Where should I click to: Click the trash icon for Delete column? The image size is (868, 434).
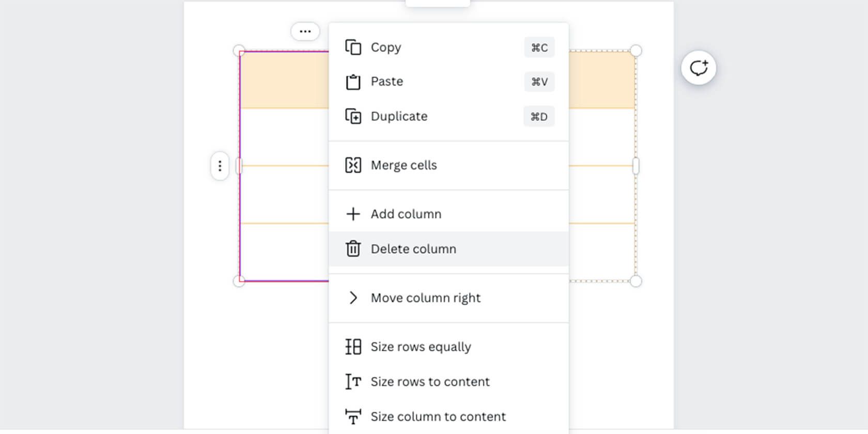coord(353,249)
